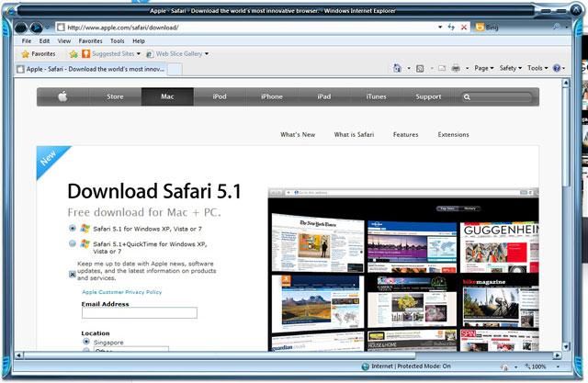Select Safari 5.1+QuickTime radio option
This screenshot has width=588, height=383.
73,243
